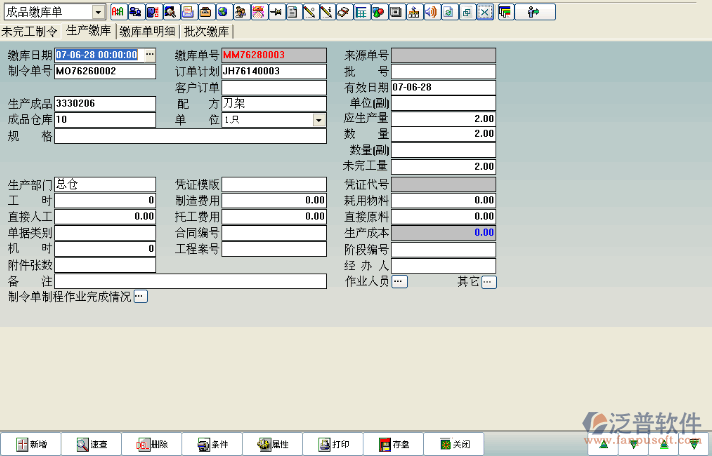Open the 缴库日期 date picker ellipsis button
Image resolution: width=712 pixels, height=456 pixels.
point(150,54)
